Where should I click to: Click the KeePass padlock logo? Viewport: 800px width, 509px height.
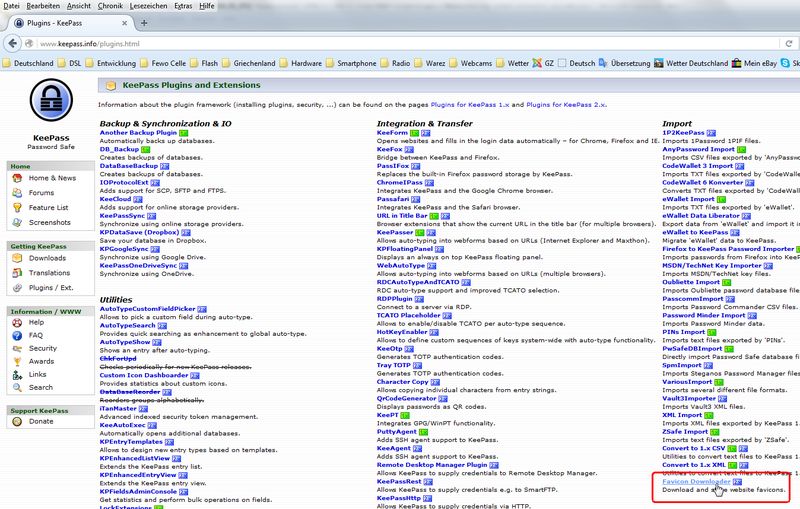pos(51,99)
